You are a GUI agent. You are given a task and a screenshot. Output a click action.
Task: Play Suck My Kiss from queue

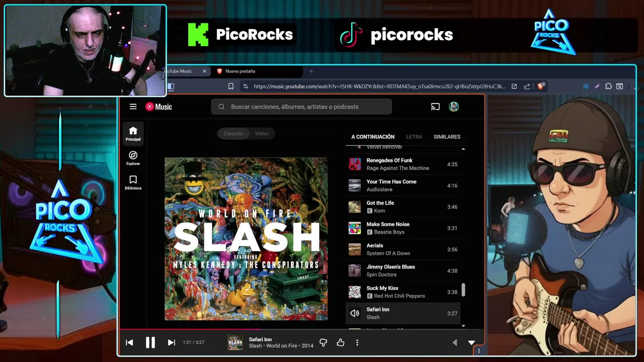[403, 292]
